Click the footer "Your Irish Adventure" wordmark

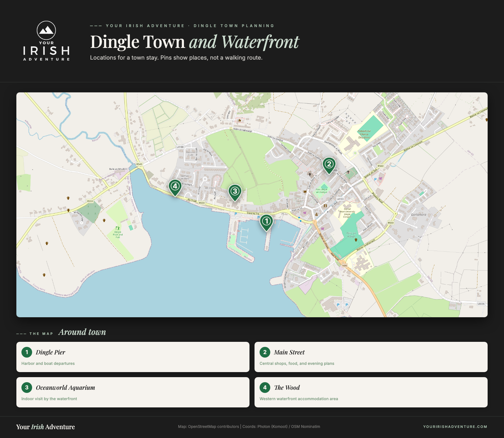(46, 427)
